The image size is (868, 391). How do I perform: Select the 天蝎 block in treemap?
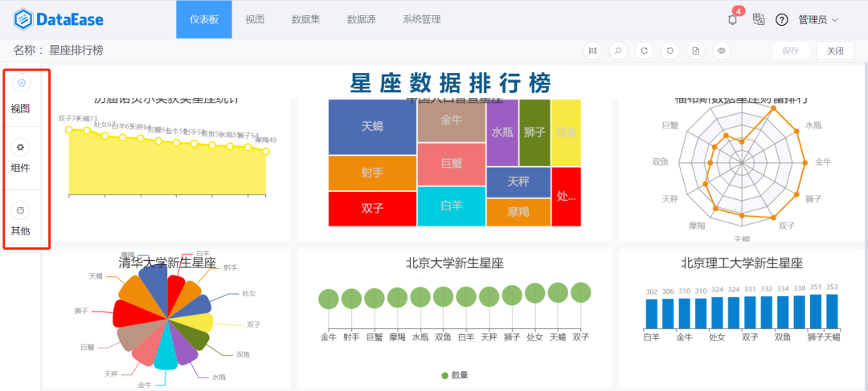pos(372,127)
